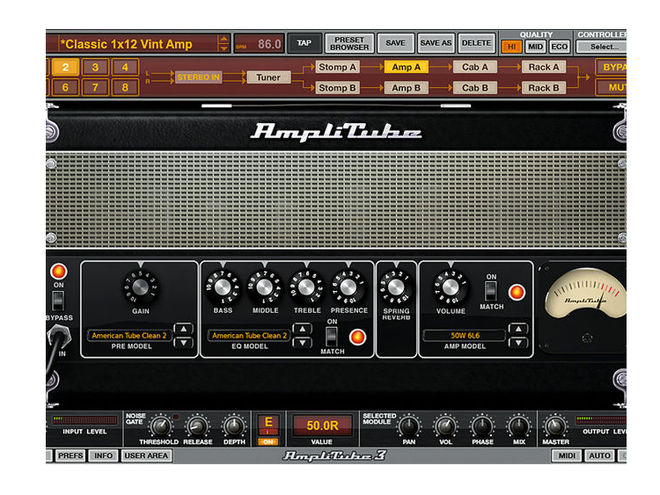Screen dimensions: 660x495
Task: Select signal routing configuration 4
Action: pyautogui.click(x=125, y=67)
